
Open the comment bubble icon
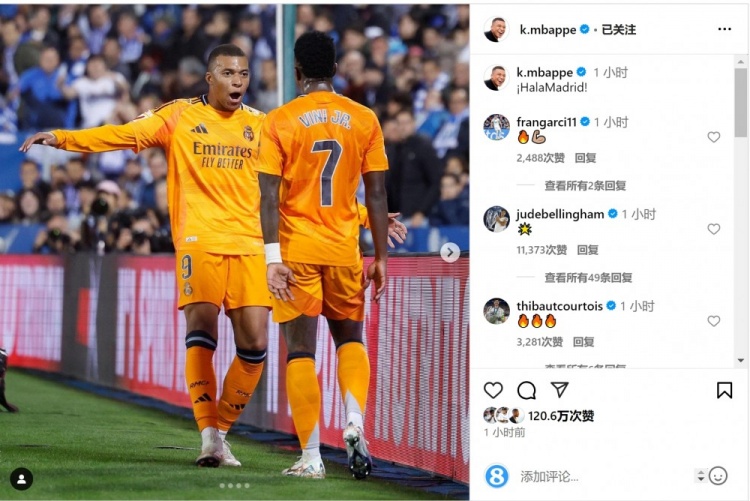[526, 390]
